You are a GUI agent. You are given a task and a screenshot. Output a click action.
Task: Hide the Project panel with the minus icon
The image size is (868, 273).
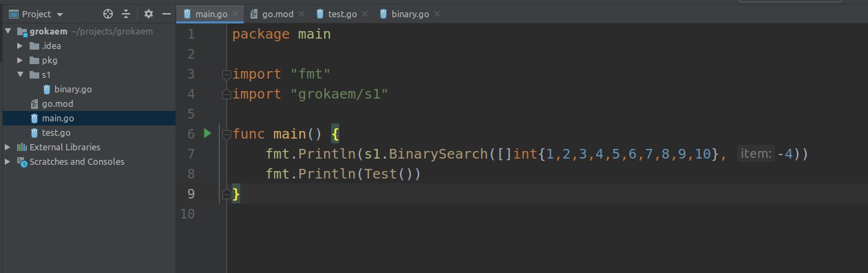(x=166, y=14)
